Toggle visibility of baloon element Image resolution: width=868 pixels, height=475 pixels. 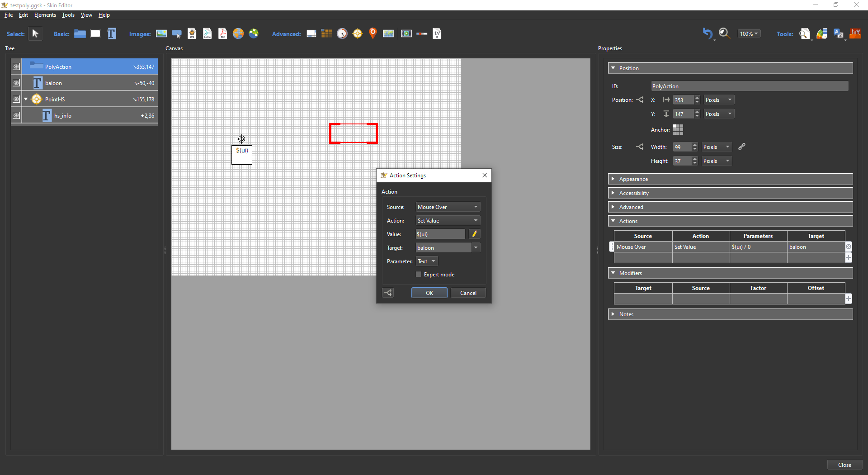coord(16,83)
